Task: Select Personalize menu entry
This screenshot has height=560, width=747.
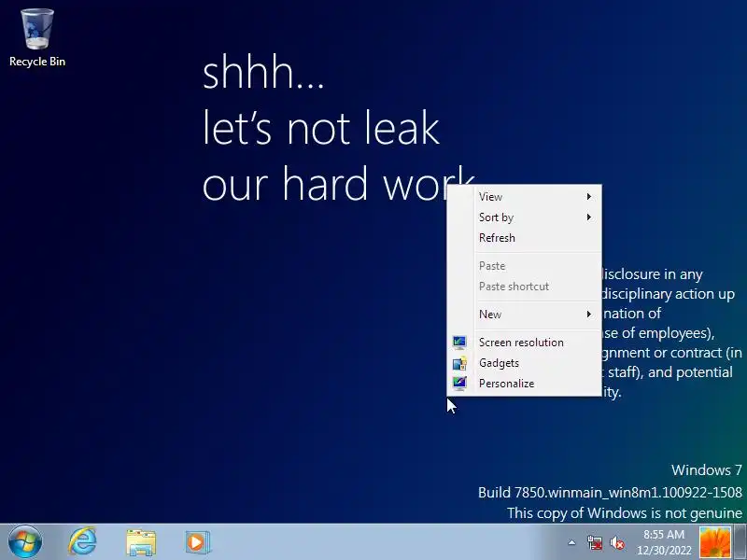Action: click(524, 384)
